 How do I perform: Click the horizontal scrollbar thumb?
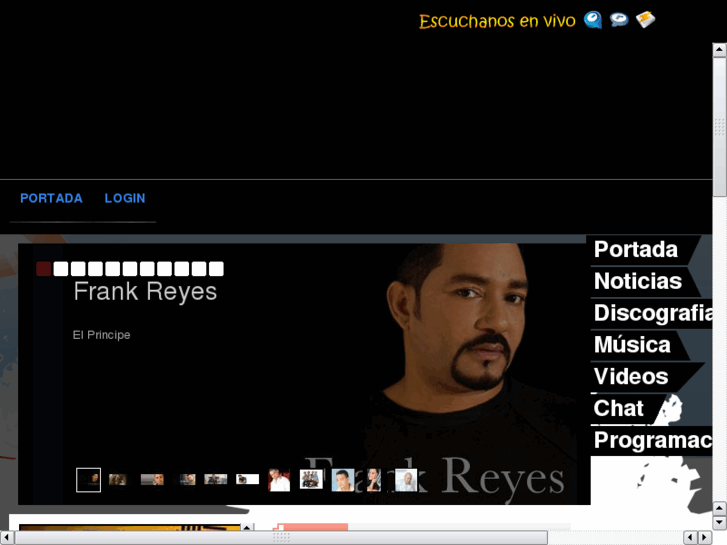pos(281,538)
